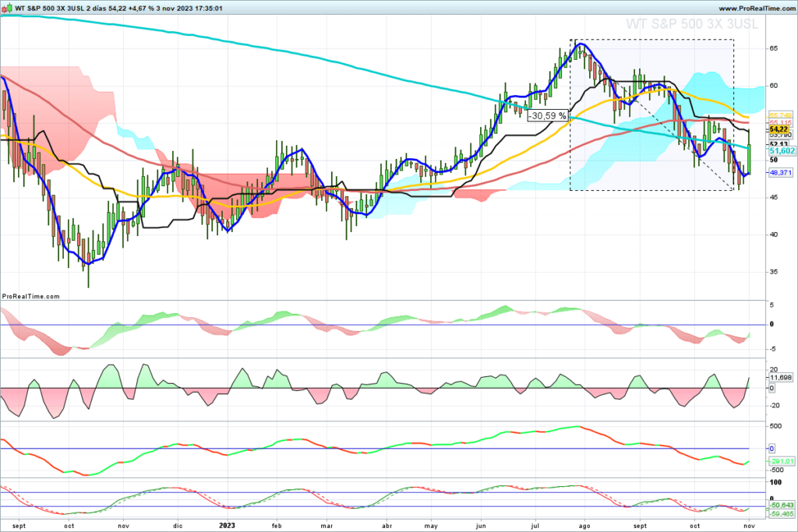Click the 35 price axis label

[773, 272]
